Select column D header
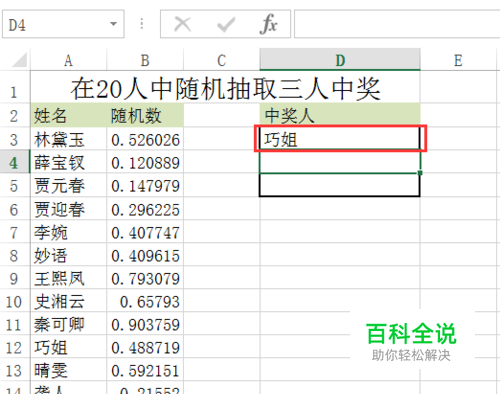 [340, 60]
